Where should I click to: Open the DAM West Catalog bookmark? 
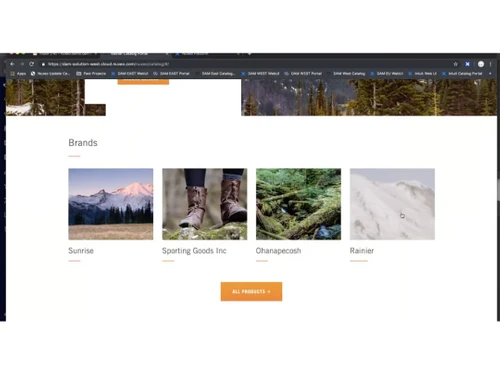(x=346, y=73)
